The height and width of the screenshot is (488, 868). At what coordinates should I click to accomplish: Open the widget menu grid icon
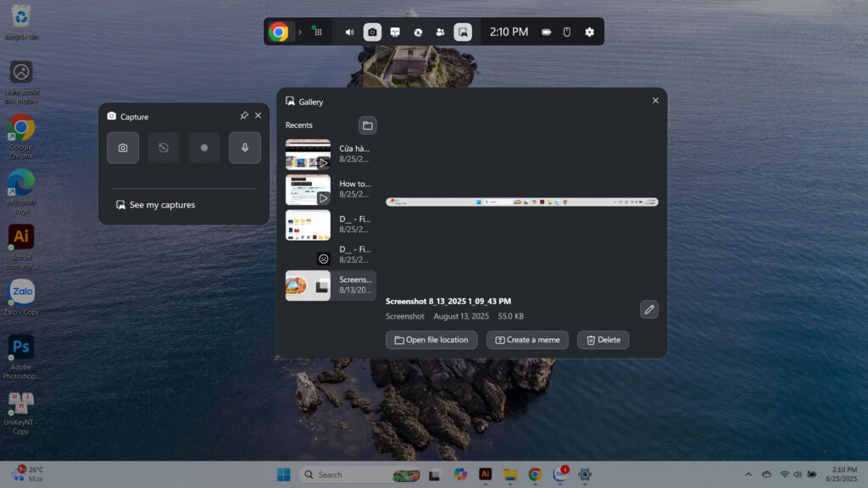[x=316, y=32]
